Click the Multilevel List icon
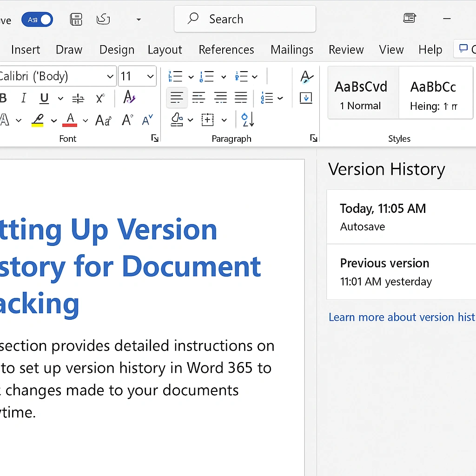The height and width of the screenshot is (476, 476). [x=241, y=76]
